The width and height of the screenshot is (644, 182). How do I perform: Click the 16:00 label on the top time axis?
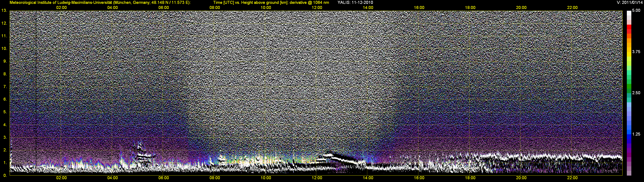(419, 8)
